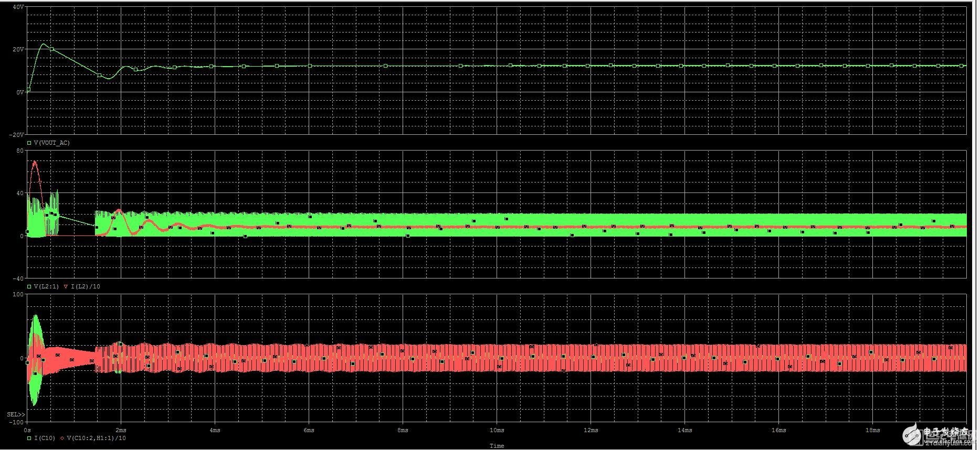Image resolution: width=980 pixels, height=450 pixels.
Task: Click the Time axis title
Action: pos(497,446)
